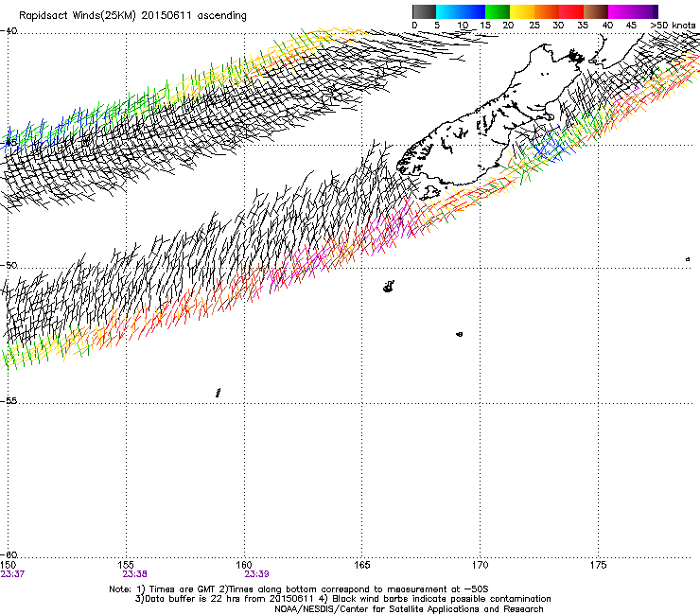Click the '155' longitude axis label

coord(127,565)
